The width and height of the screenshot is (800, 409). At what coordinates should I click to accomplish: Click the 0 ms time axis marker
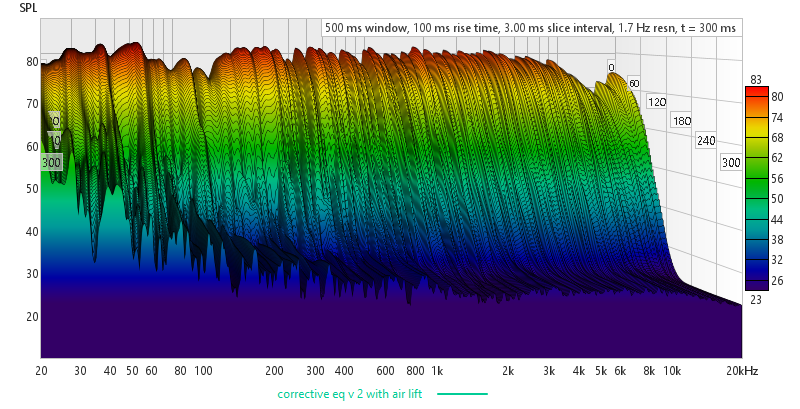(x=611, y=68)
